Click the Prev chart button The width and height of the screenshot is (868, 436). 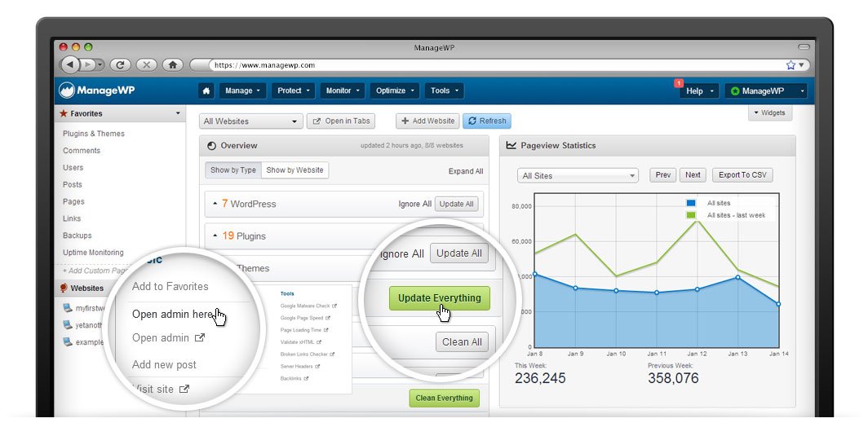point(662,175)
